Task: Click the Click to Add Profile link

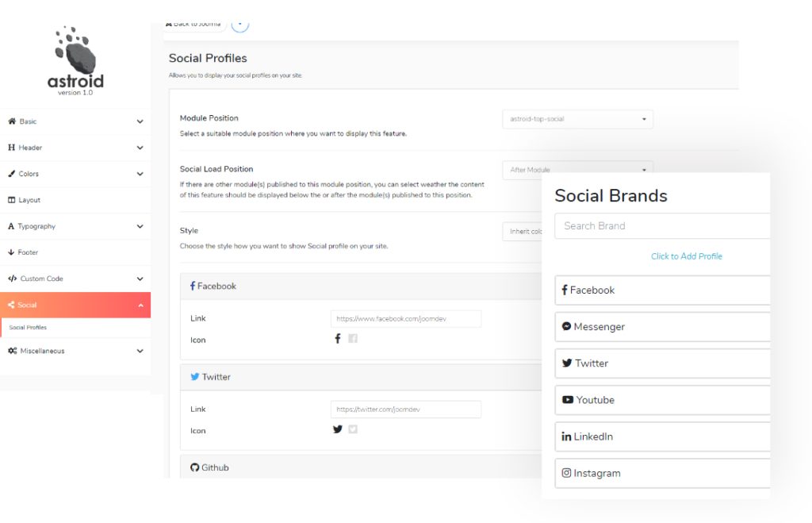Action: click(x=686, y=256)
